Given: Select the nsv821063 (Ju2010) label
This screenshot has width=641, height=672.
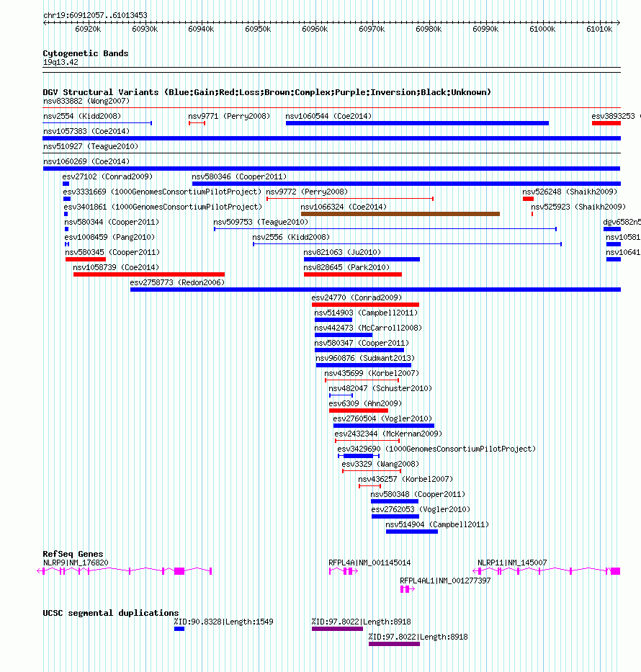Looking at the screenshot, I should pos(342,252).
